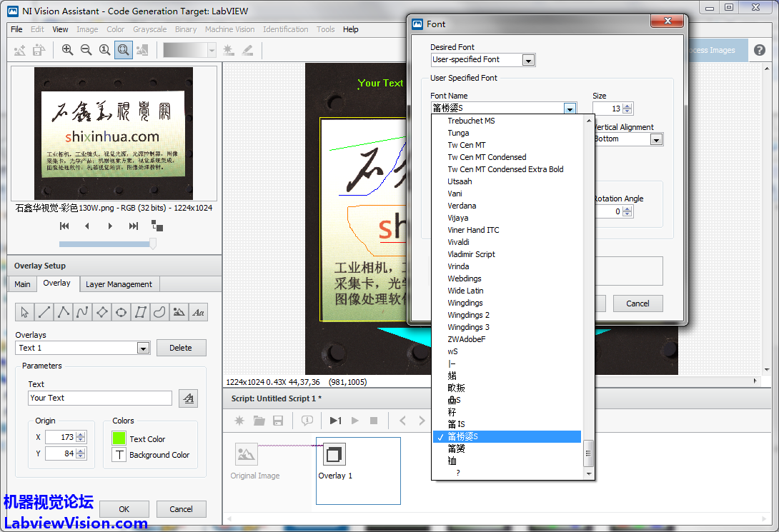
Task: Run script once with the play-1 icon
Action: [335, 421]
